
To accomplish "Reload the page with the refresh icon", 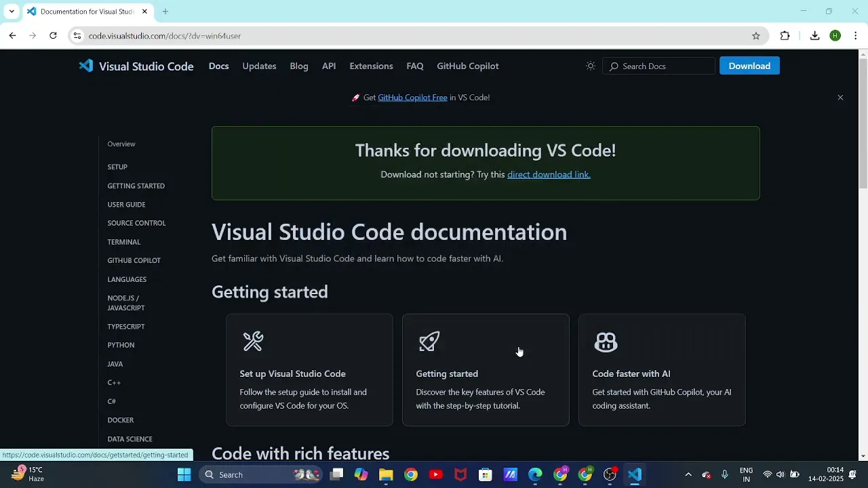I will (53, 35).
